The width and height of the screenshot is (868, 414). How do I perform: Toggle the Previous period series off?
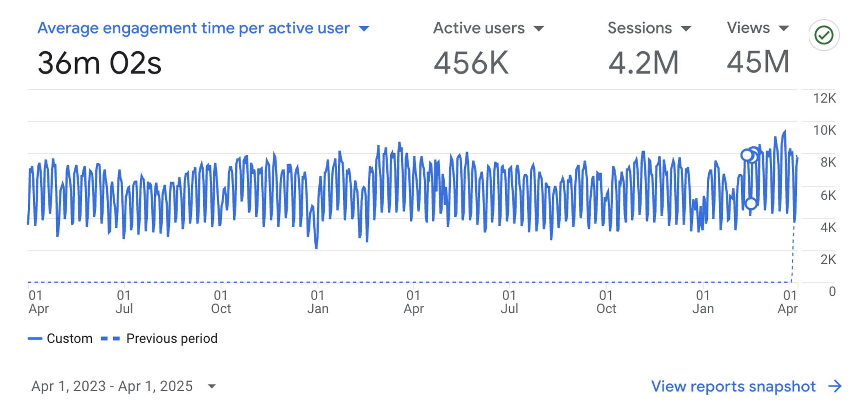(x=172, y=338)
